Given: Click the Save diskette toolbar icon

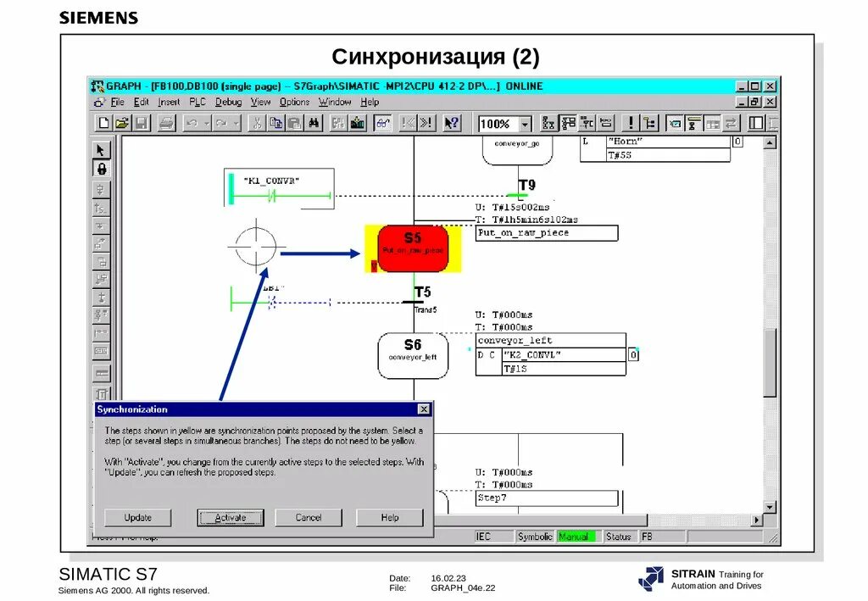Looking at the screenshot, I should coord(142,123).
